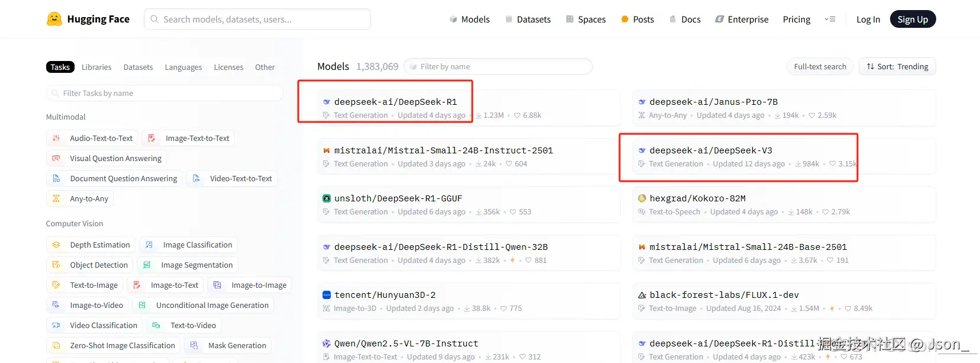Select the Image Classification task tag

point(188,245)
